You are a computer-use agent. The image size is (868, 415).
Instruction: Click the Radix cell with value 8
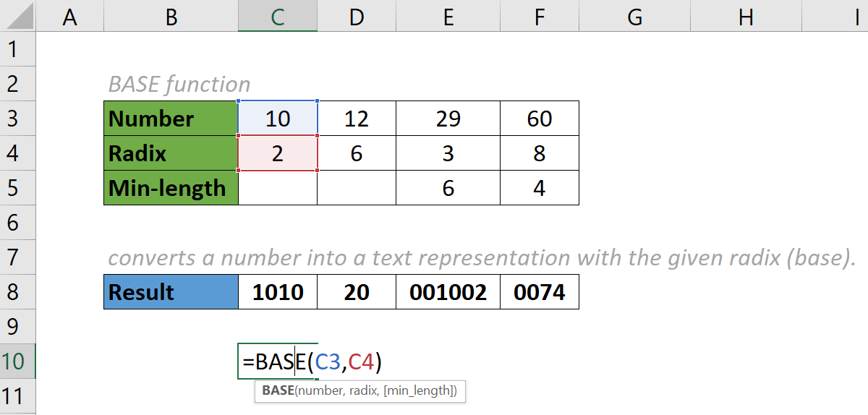[x=540, y=153]
